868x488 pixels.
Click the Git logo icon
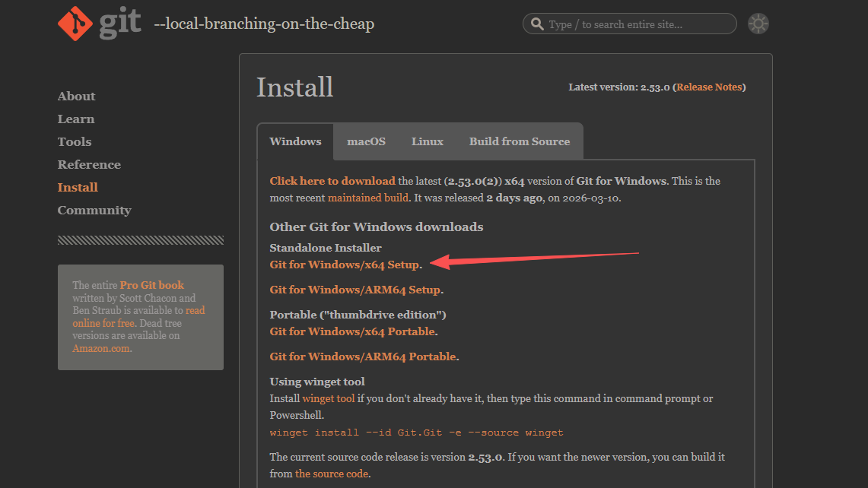click(x=75, y=23)
